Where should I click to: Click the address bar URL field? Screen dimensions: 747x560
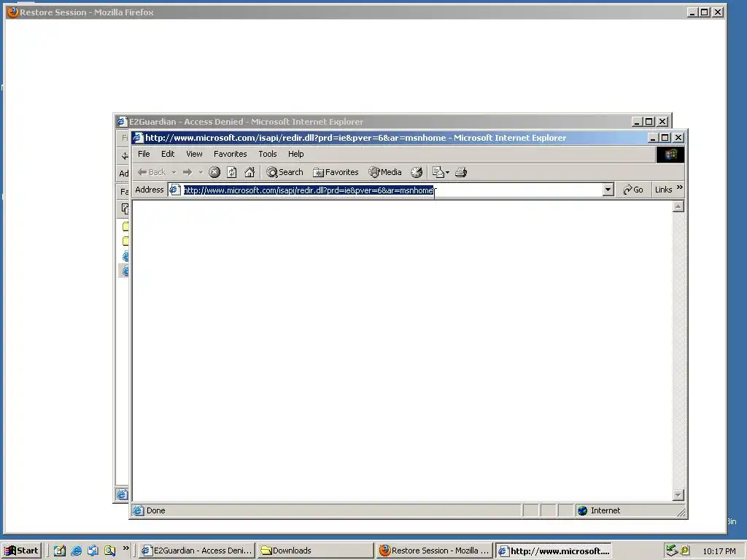(392, 190)
